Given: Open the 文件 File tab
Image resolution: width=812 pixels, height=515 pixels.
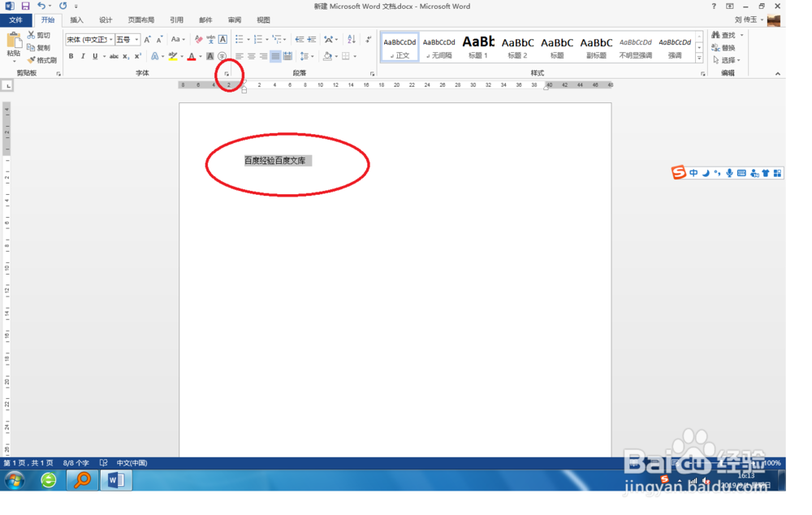Looking at the screenshot, I should point(15,20).
